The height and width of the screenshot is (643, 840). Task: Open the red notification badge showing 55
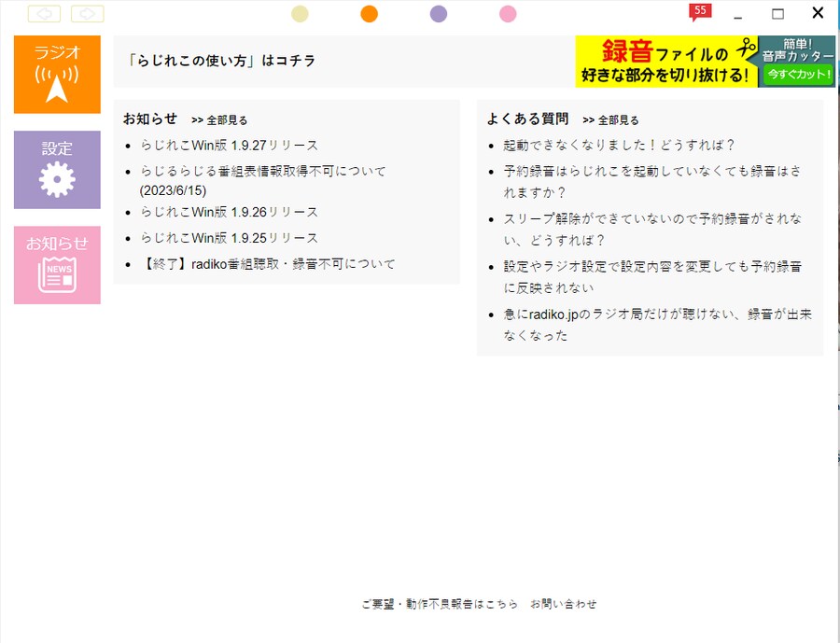[700, 12]
